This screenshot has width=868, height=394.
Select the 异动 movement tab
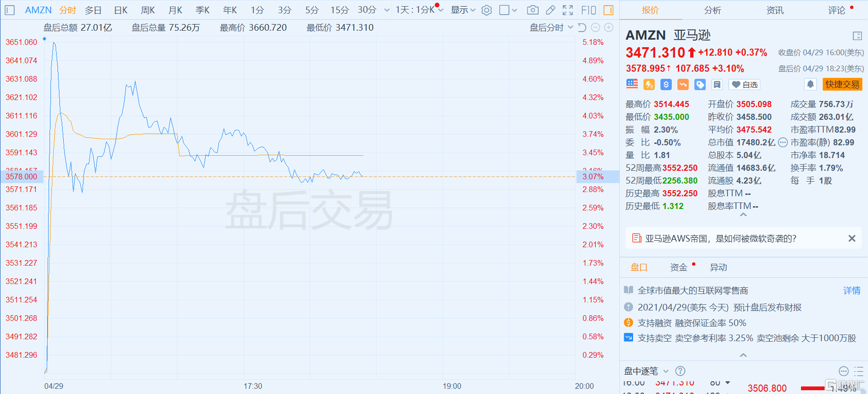tap(718, 267)
